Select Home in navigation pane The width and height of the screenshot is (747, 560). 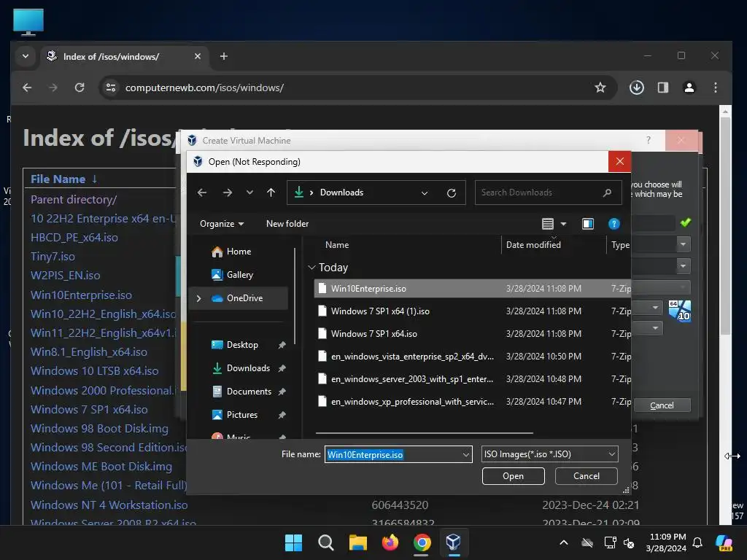[239, 252]
